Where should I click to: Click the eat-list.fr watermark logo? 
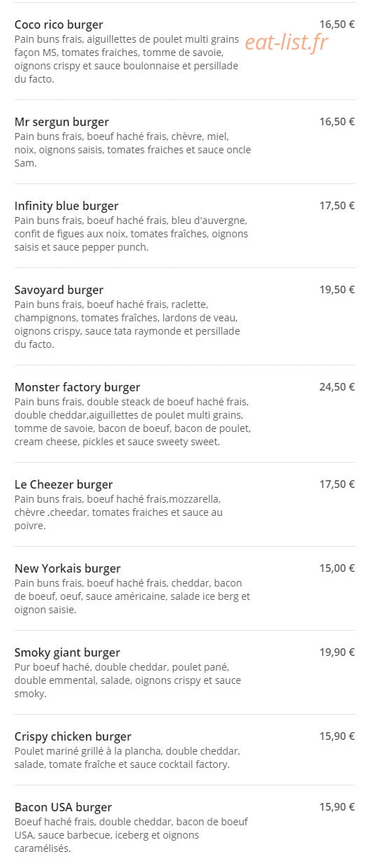click(287, 43)
